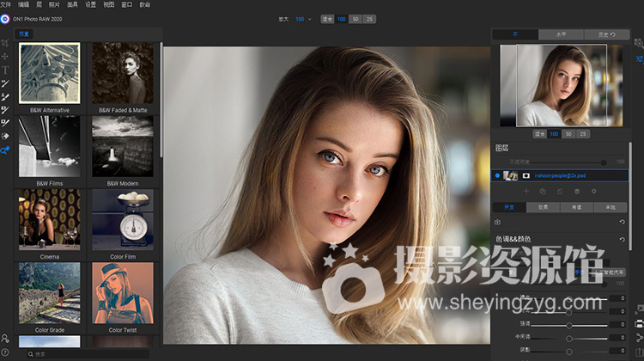Toggle the 开发 panel power icon
644x361 pixels.
click(x=498, y=222)
